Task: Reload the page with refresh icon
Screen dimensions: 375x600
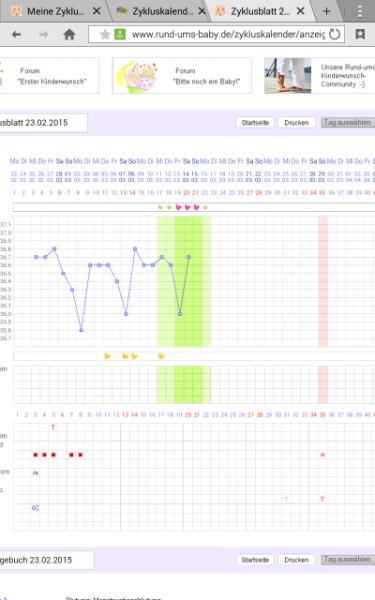Action: coord(335,34)
